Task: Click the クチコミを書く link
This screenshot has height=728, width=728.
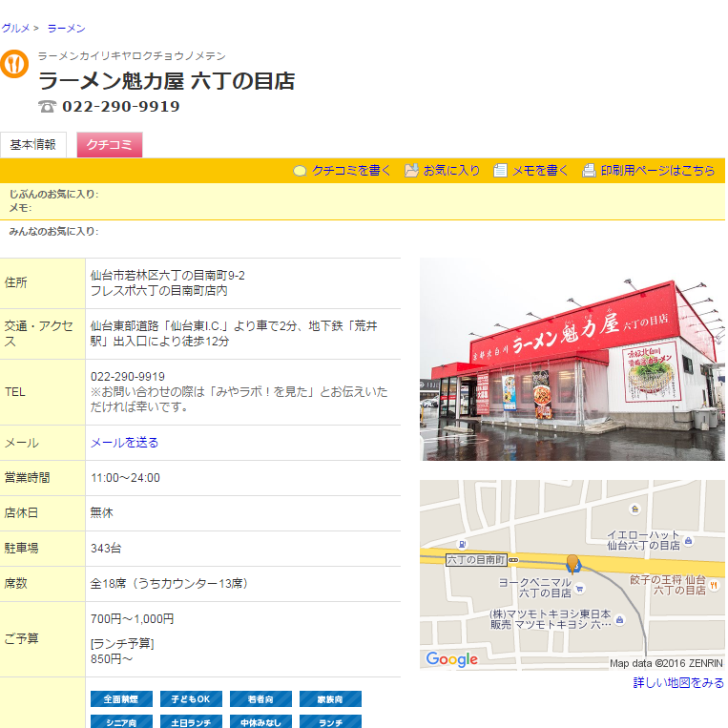Action: click(351, 171)
